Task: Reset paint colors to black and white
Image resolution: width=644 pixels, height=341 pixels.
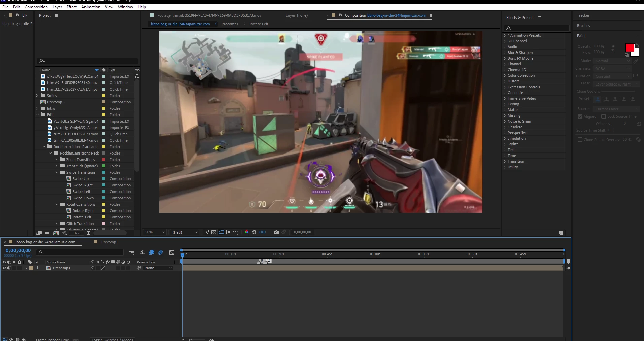Action: coord(627,55)
